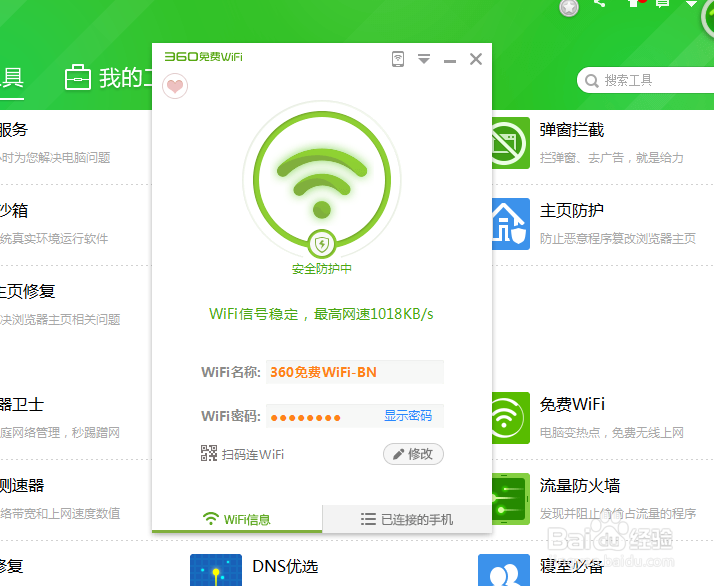Open 寝室必备 tool icon
The width and height of the screenshot is (714, 586).
pos(504,570)
